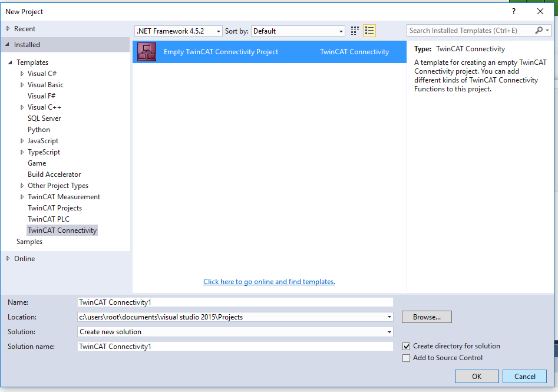This screenshot has width=558, height=392.
Task: Switch to small icons list view
Action: click(369, 31)
